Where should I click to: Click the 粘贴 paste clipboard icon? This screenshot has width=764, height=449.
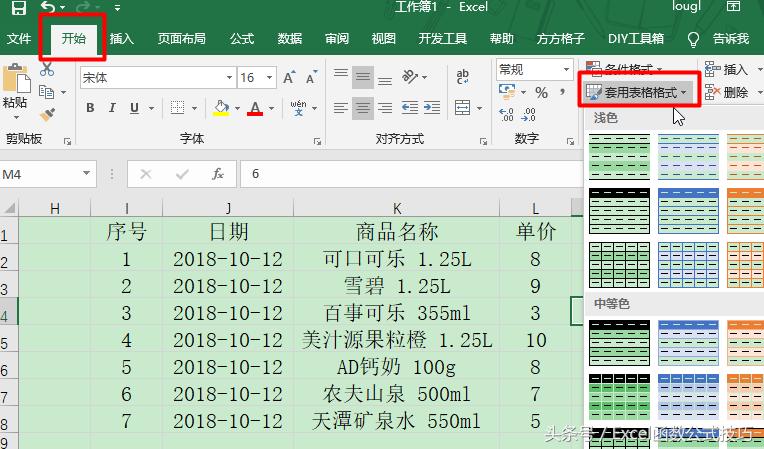click(16, 78)
